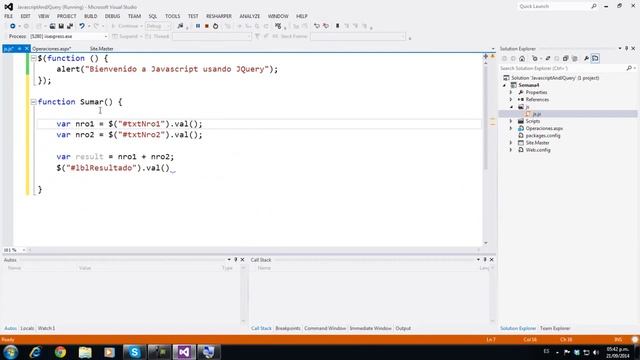Pin the Call Stack panel with pushpin
Viewport: 640px width, 360px height.
pos(485,260)
